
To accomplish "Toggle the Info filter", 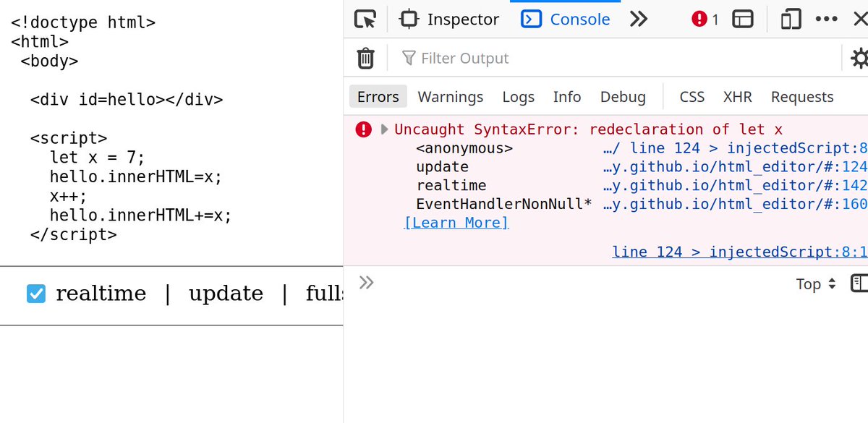I will [567, 97].
